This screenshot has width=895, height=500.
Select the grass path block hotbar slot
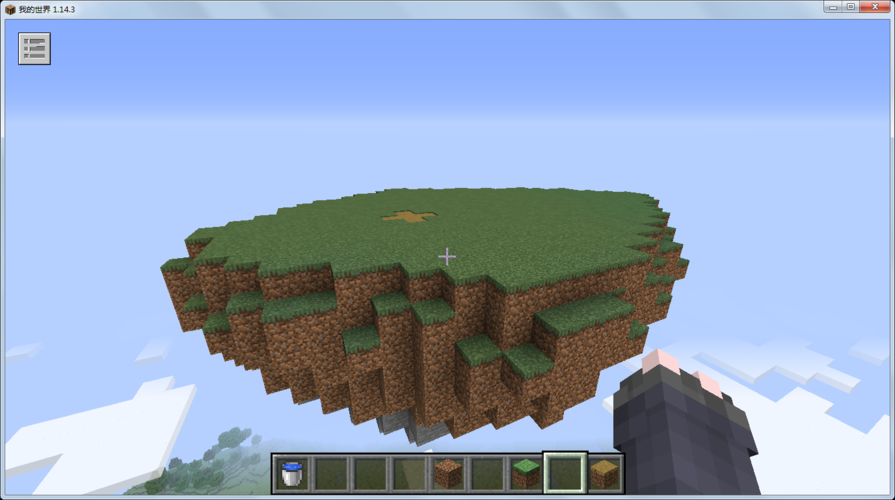pos(604,474)
